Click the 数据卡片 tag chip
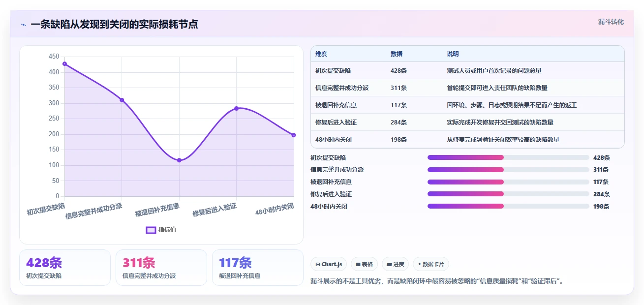The image size is (644, 305). (x=430, y=264)
